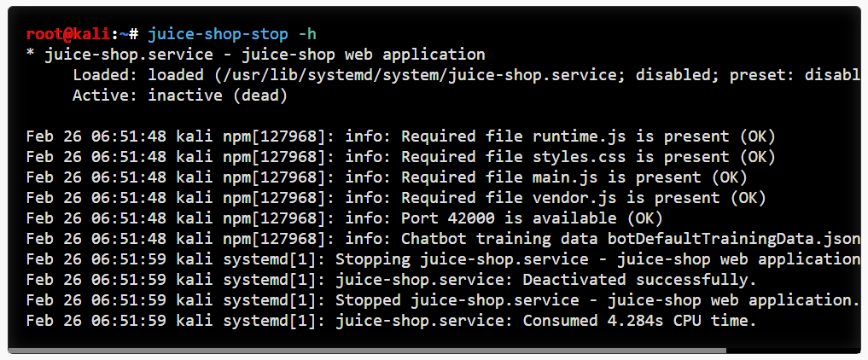The height and width of the screenshot is (360, 868).
Task: Click log line mentioning vendor.js
Action: tap(396, 198)
